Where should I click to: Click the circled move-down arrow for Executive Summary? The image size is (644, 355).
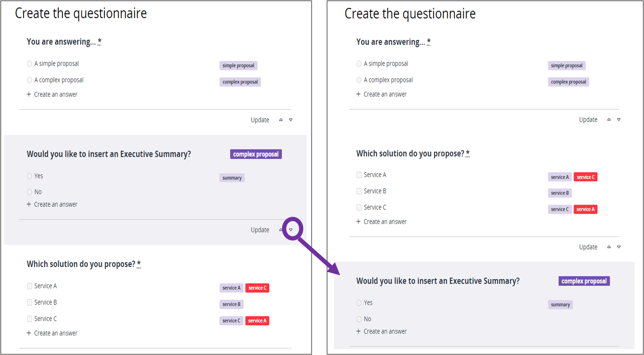[291, 230]
